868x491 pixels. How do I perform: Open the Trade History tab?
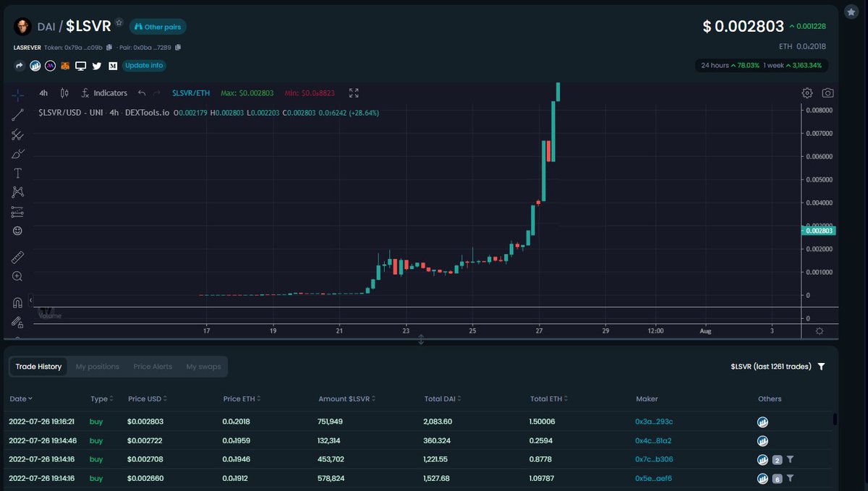tap(40, 367)
